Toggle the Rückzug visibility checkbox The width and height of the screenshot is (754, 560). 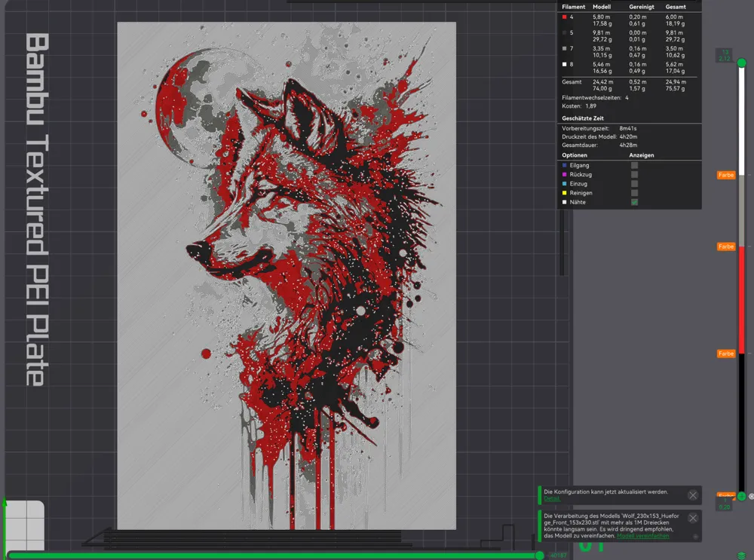point(634,174)
